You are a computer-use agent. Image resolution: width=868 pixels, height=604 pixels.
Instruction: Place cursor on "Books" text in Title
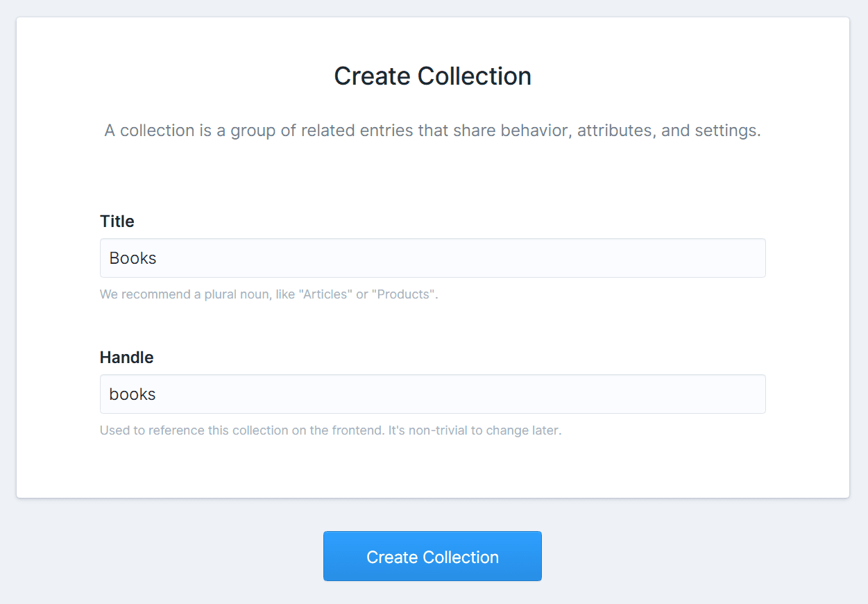[x=133, y=258]
